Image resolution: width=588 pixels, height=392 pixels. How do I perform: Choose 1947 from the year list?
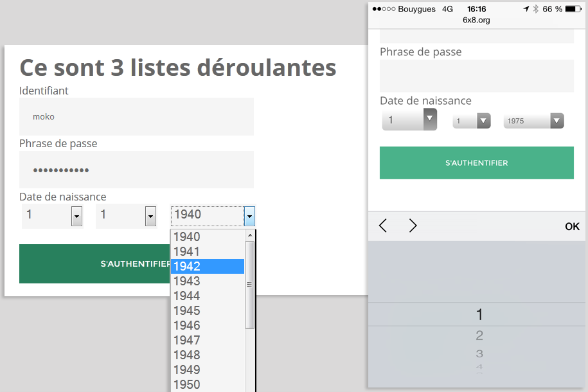[x=207, y=340]
